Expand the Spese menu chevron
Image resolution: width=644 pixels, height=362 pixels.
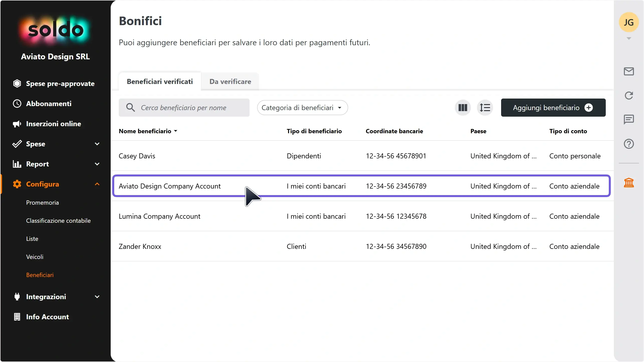97,144
